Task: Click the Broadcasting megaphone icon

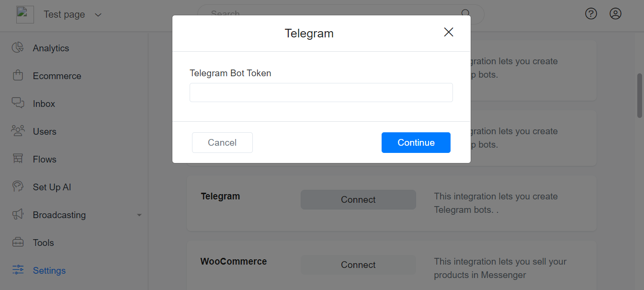Action: (18, 214)
